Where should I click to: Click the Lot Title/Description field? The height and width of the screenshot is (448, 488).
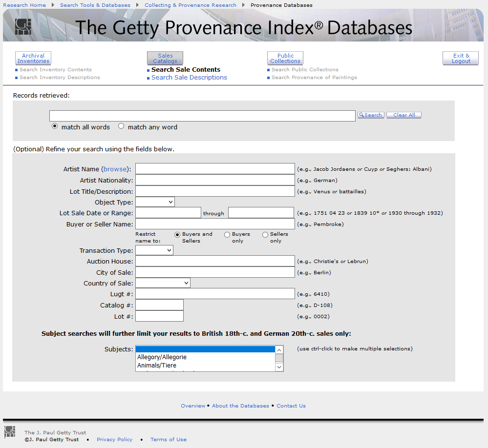[x=215, y=191]
